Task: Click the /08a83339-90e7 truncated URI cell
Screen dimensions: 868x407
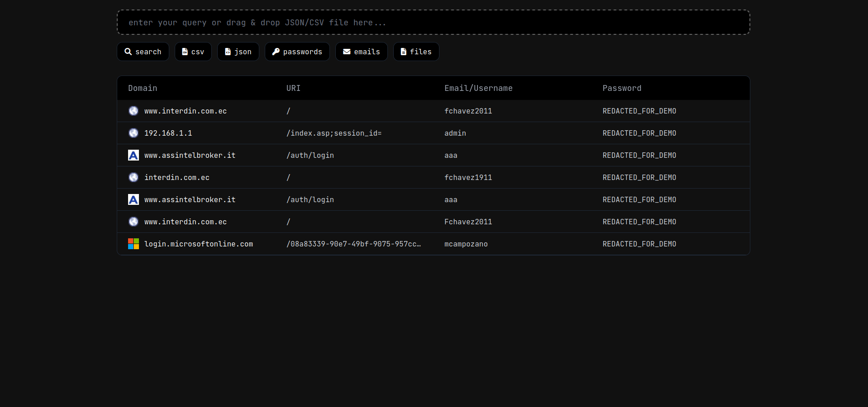Action: (353, 244)
